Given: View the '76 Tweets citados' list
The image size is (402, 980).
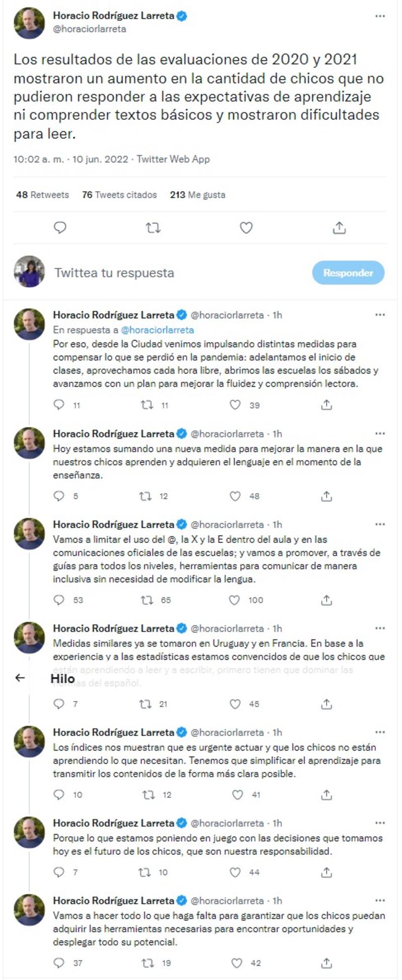Looking at the screenshot, I should (x=119, y=195).
